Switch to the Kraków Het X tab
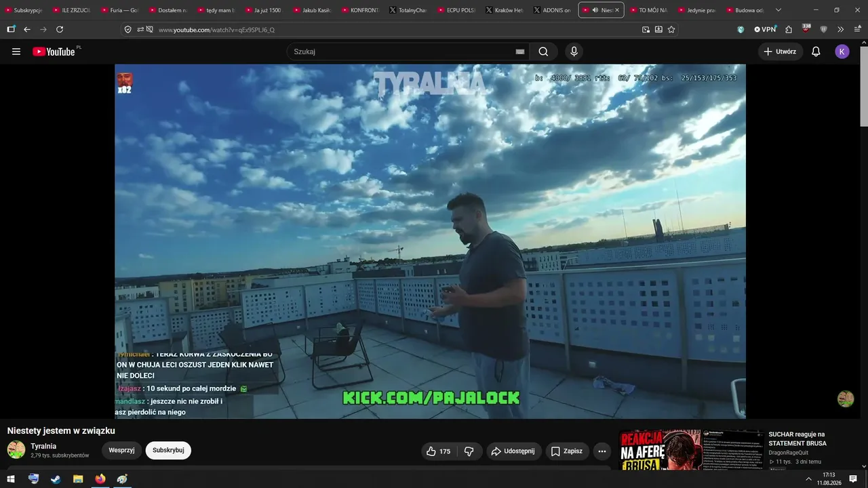Image resolution: width=868 pixels, height=488 pixels. click(505, 10)
